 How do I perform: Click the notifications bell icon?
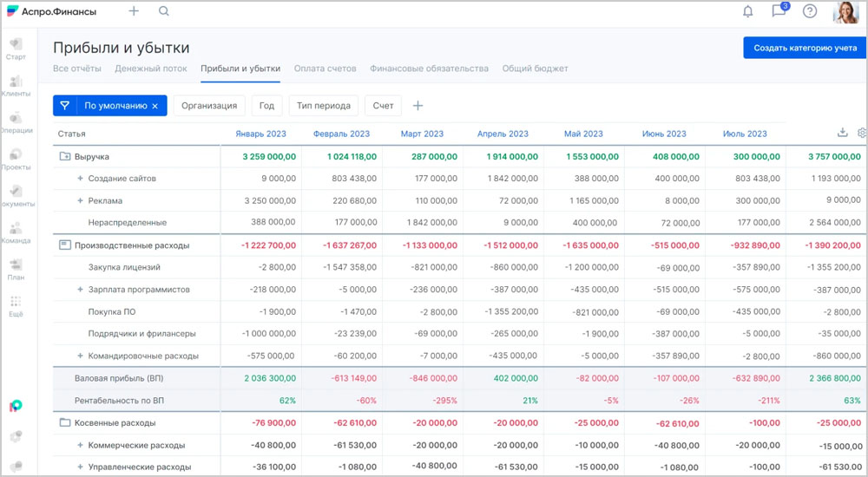pyautogui.click(x=747, y=11)
